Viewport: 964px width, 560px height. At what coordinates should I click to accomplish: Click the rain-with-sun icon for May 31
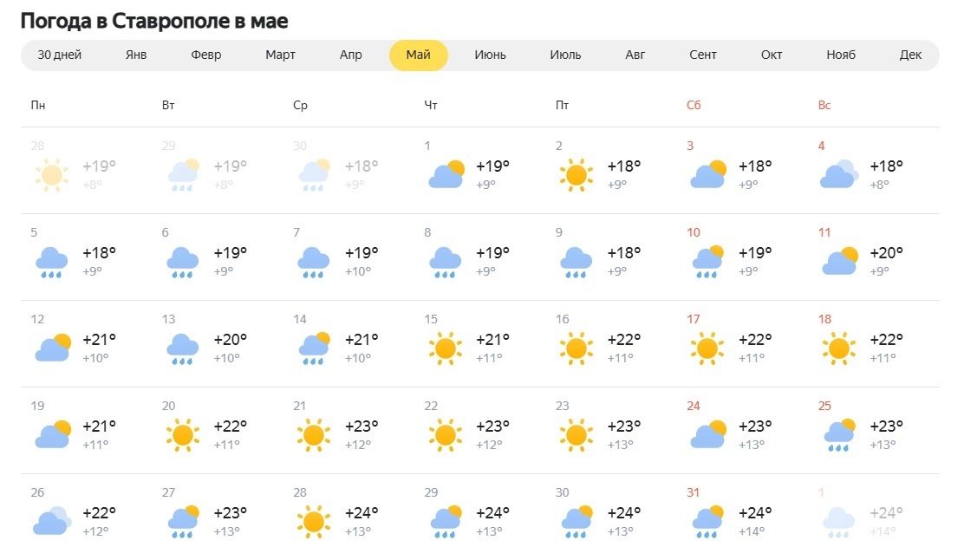tap(707, 522)
